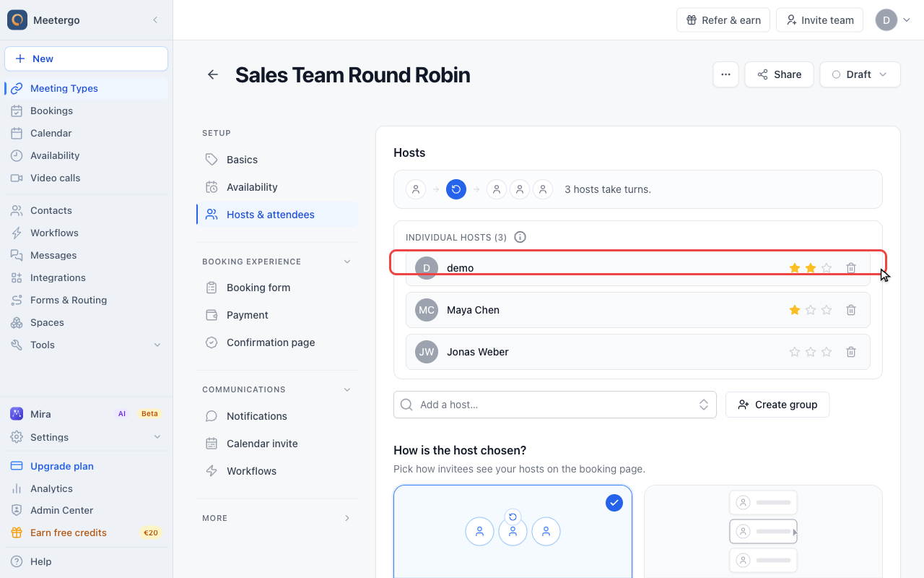
Task: Click the Upgrade plan link
Action: 62,466
